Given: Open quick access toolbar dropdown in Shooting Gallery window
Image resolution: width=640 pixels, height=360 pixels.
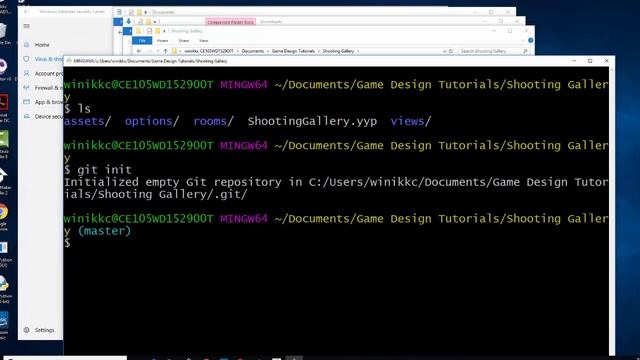Looking at the screenshot, I should [164, 31].
